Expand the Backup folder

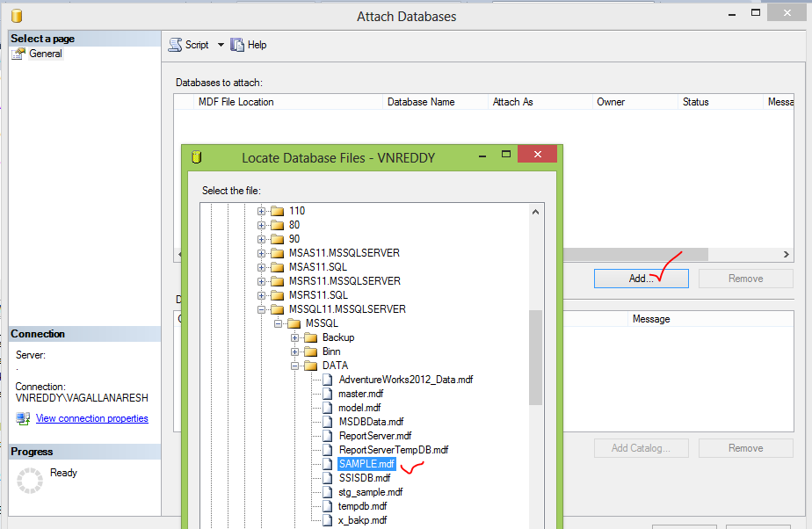294,338
